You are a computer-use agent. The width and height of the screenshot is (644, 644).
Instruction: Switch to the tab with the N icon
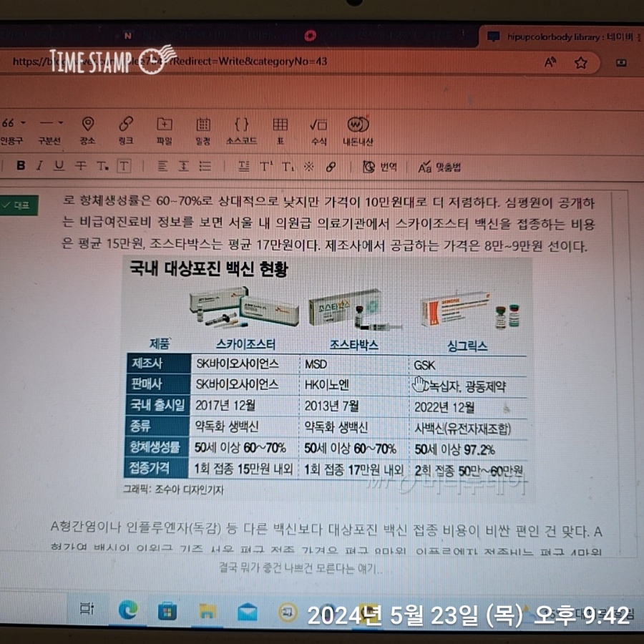click(x=128, y=36)
